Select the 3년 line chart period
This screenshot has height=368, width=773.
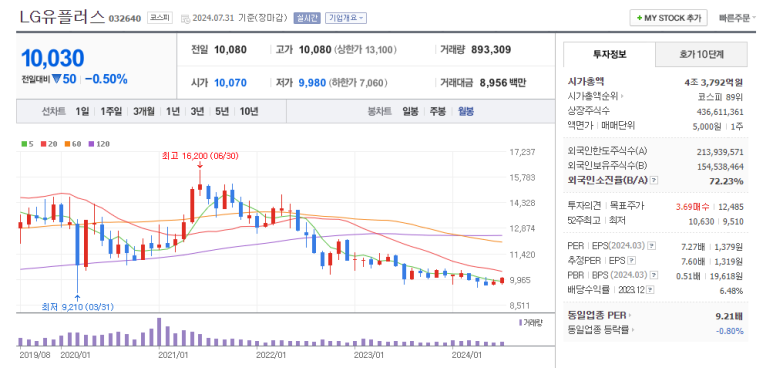tap(197, 111)
